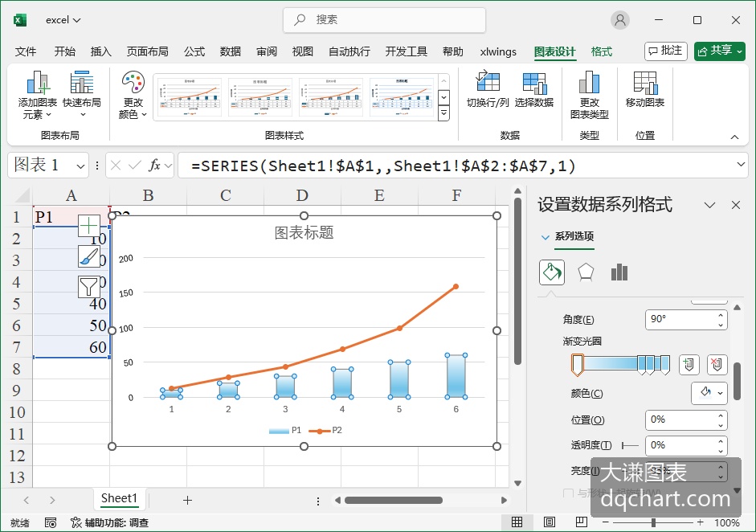Expand the formula bar
This screenshot has width=756, height=532.
(x=741, y=165)
